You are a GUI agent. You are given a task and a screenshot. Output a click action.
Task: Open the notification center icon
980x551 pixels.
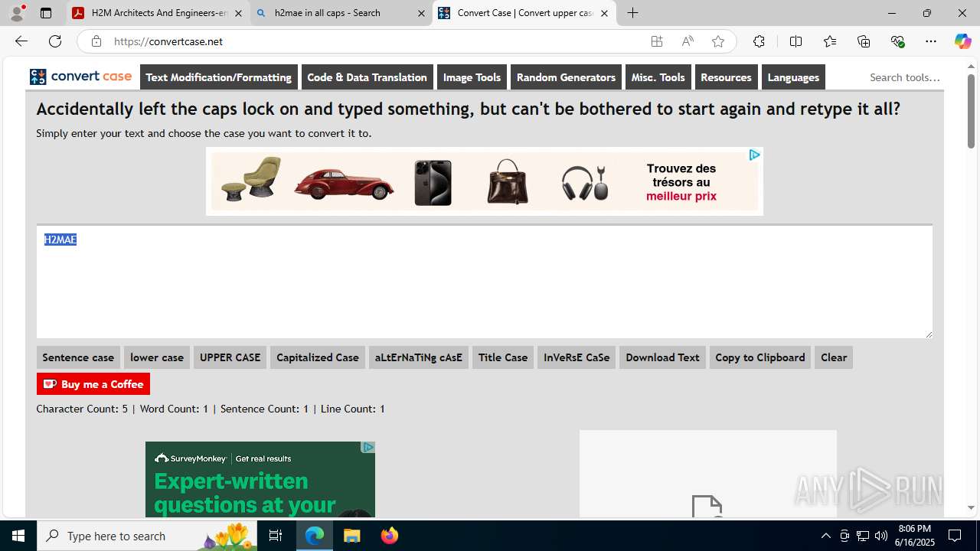(x=955, y=536)
